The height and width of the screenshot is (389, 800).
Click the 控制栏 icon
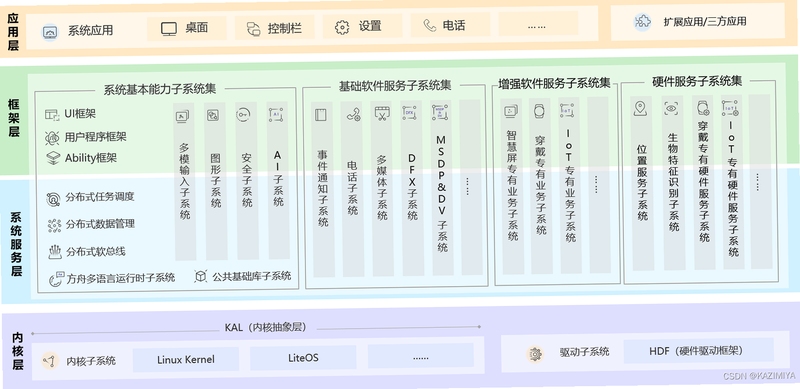pyautogui.click(x=254, y=29)
